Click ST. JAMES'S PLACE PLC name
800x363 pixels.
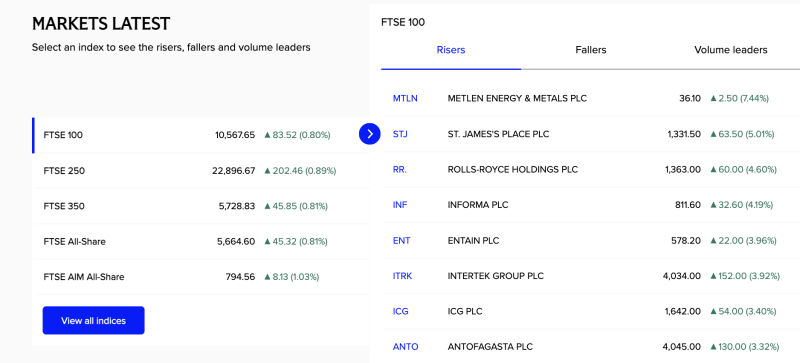[498, 134]
